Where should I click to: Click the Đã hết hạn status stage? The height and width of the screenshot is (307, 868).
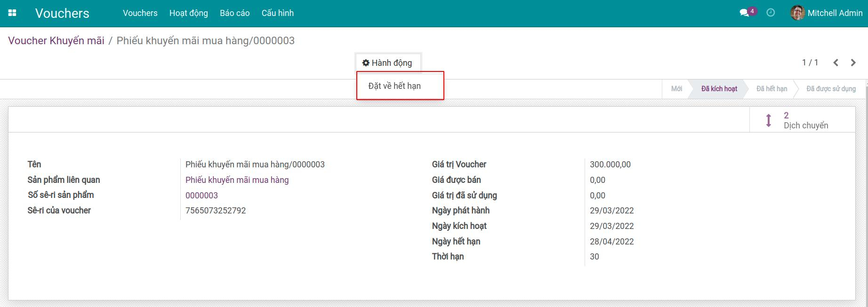coord(772,89)
